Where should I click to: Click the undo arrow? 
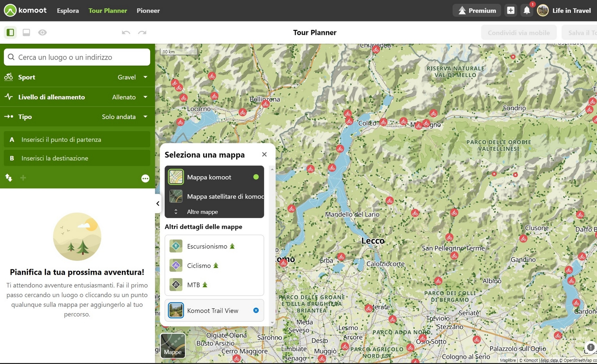pyautogui.click(x=126, y=32)
